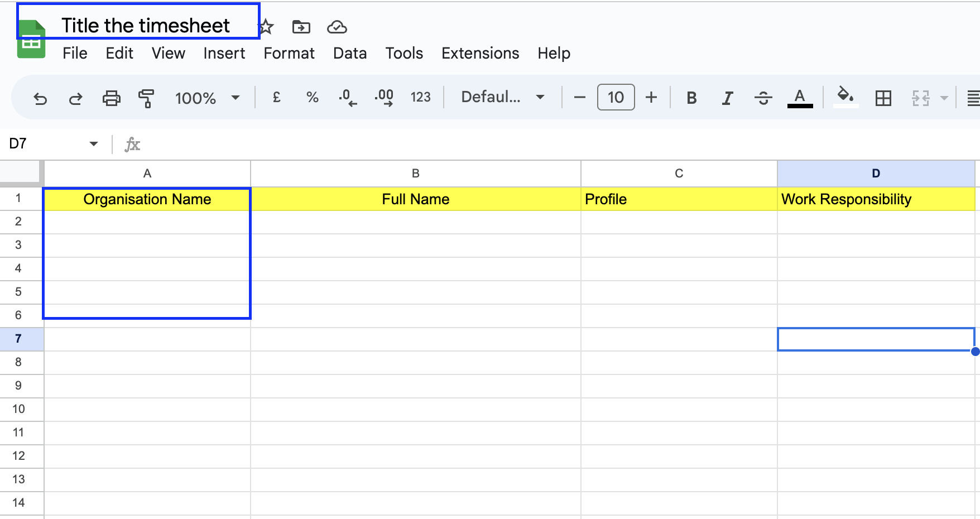Click the fill handle on cell D7
Viewport: 980px width, 519px height.
pyautogui.click(x=975, y=351)
